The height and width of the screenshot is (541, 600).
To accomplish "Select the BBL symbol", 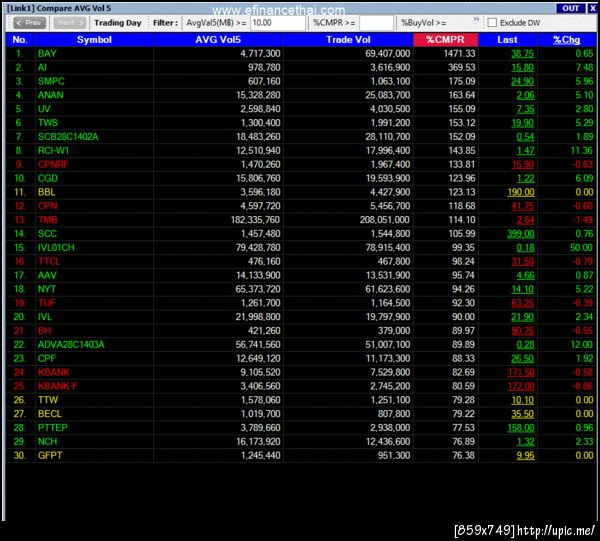I will click(x=47, y=192).
